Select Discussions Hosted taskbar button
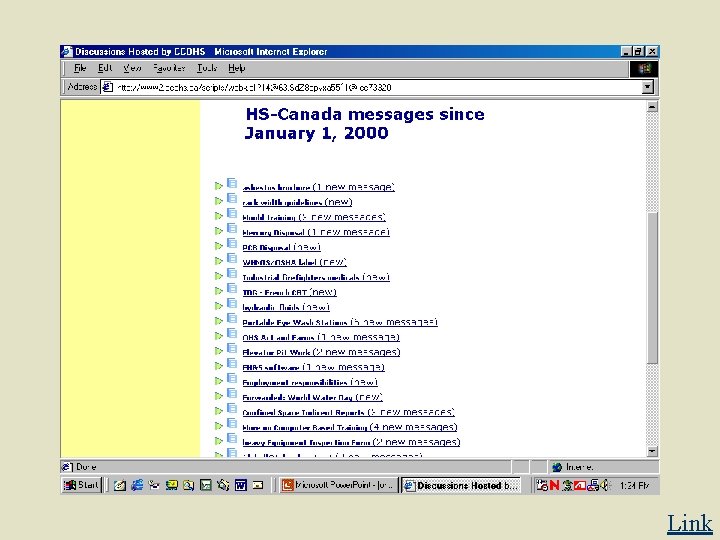 [461, 485]
